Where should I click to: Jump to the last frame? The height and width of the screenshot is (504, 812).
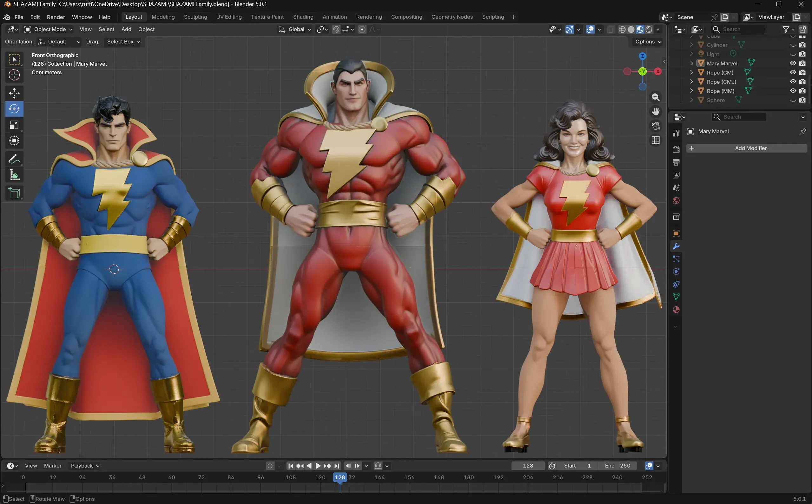[x=337, y=466]
